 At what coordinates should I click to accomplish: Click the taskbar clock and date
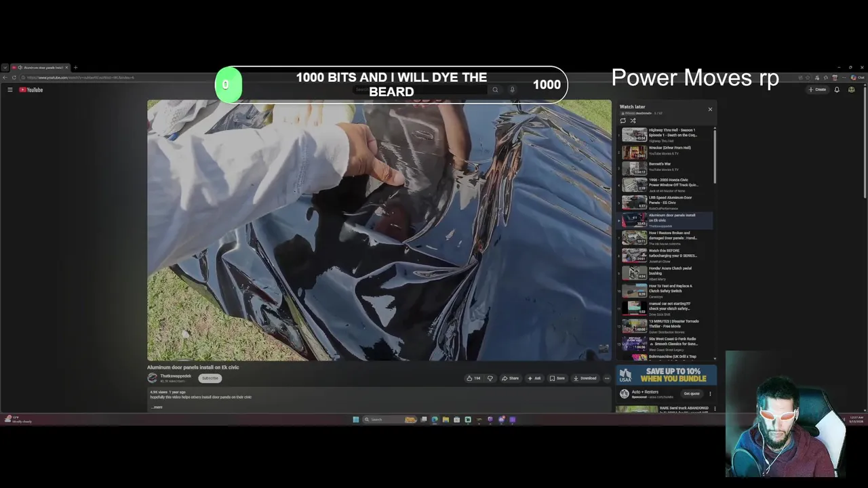(x=857, y=420)
